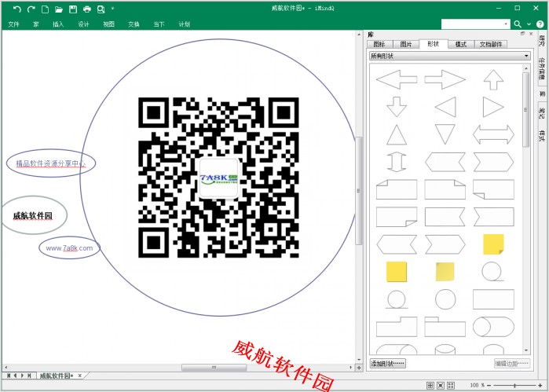549x392 pixels.
Task: Select the left arrow shape
Action: [397, 79]
